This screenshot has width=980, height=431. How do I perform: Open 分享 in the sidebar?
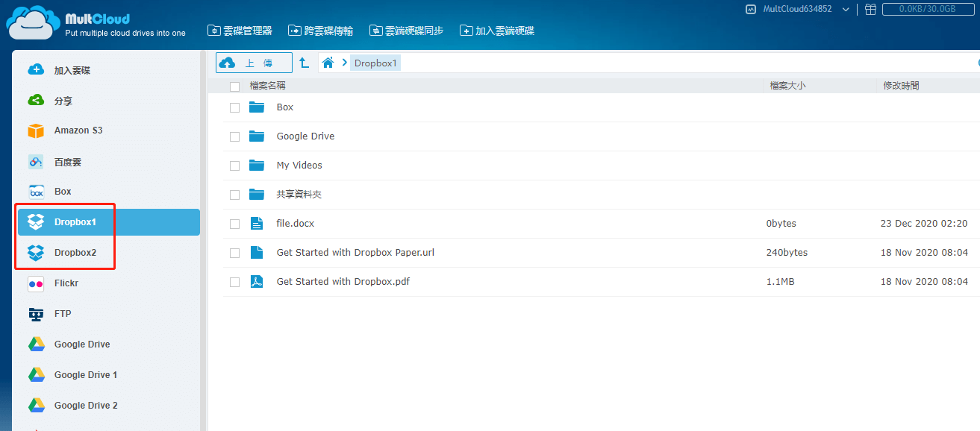tap(63, 101)
